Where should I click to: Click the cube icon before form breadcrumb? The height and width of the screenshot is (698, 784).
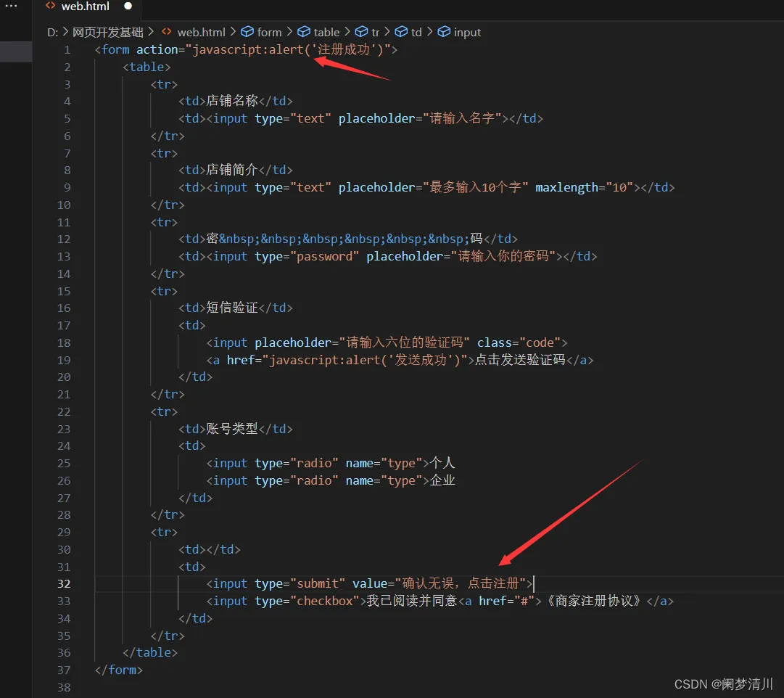pos(247,32)
